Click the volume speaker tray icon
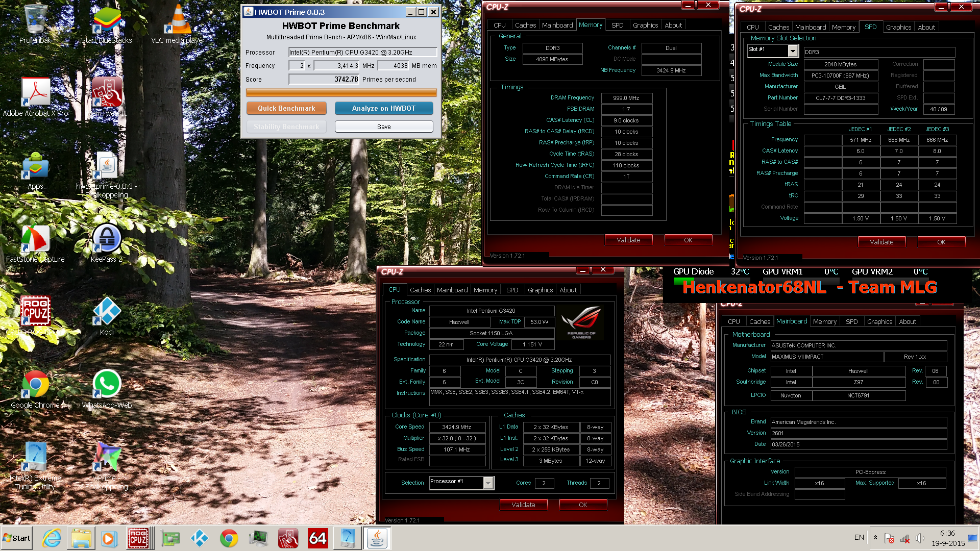The width and height of the screenshot is (980, 551). 920,538
